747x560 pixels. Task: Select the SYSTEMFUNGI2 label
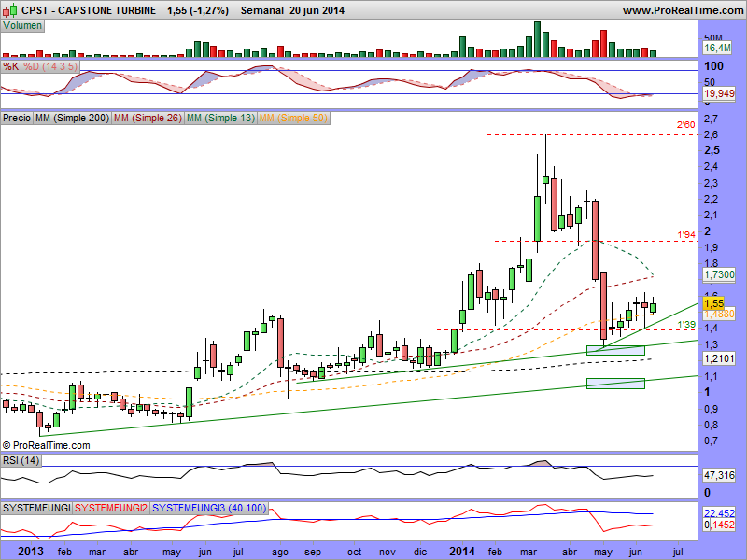pos(111,508)
